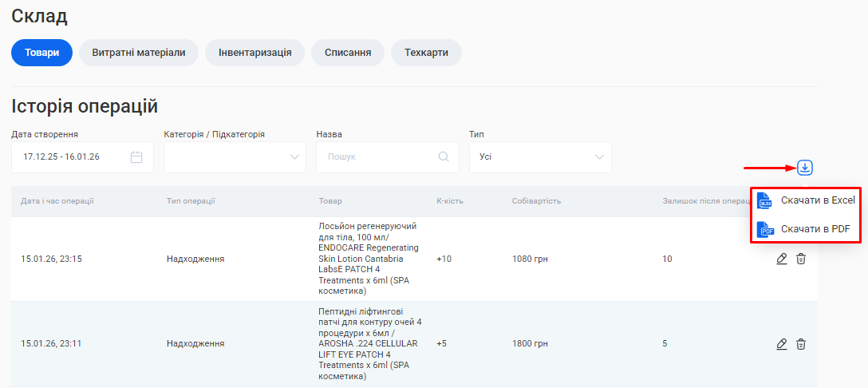Open the Інвентаризація tab
Image resolution: width=868 pixels, height=388 pixels.
click(x=254, y=53)
